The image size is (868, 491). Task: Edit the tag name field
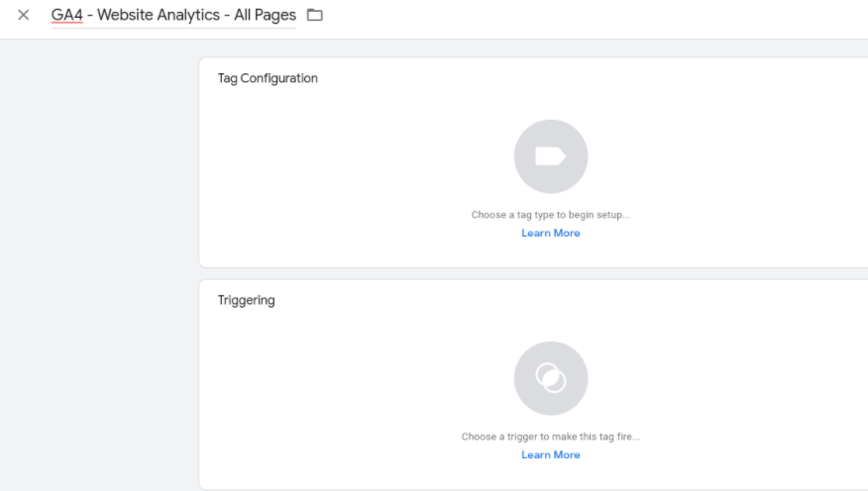point(173,16)
